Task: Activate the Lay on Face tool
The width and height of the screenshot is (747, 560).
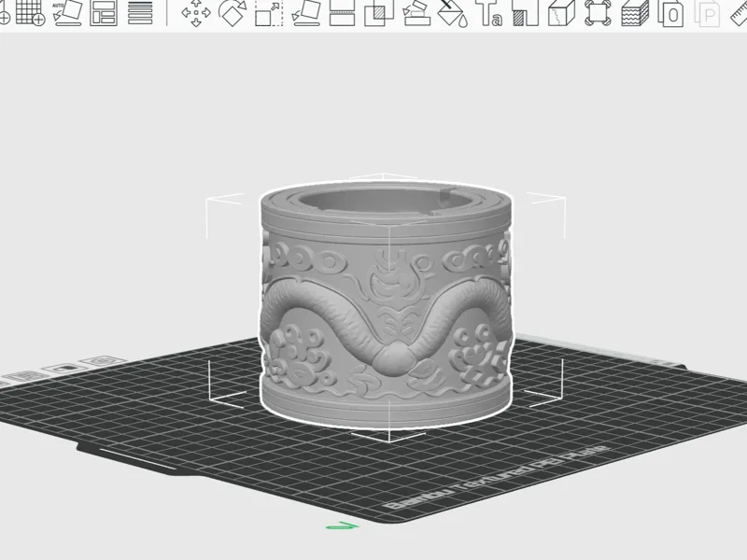Action: [306, 12]
